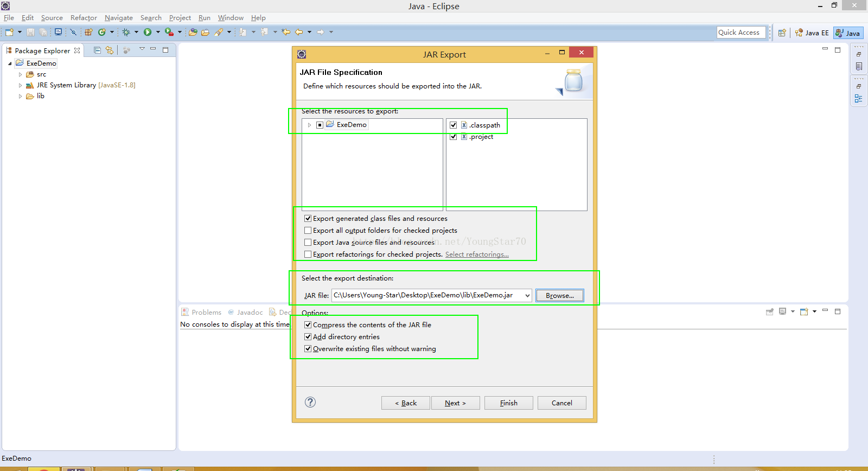This screenshot has height=471, width=868.
Task: Click Collapse All in Package Explorer
Action: click(x=98, y=50)
